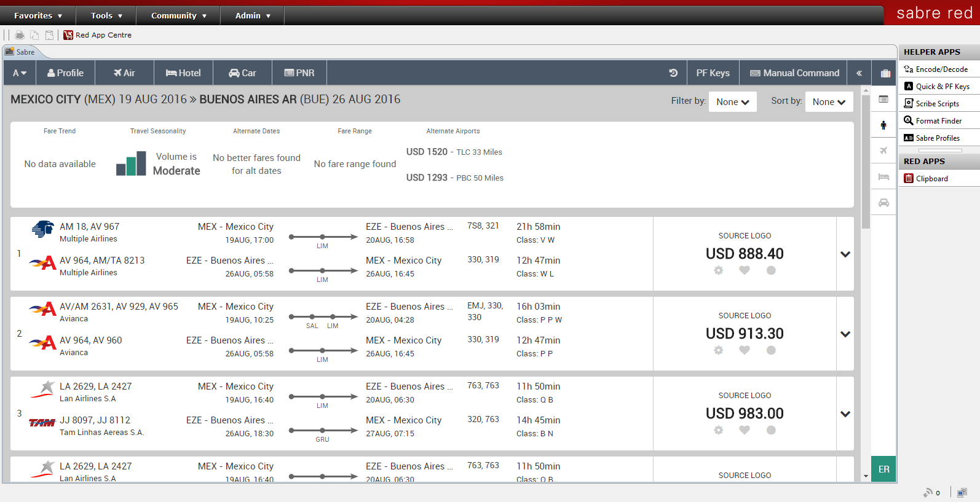Click the hotel bed sidebar icon
The image size is (980, 502).
883,176
